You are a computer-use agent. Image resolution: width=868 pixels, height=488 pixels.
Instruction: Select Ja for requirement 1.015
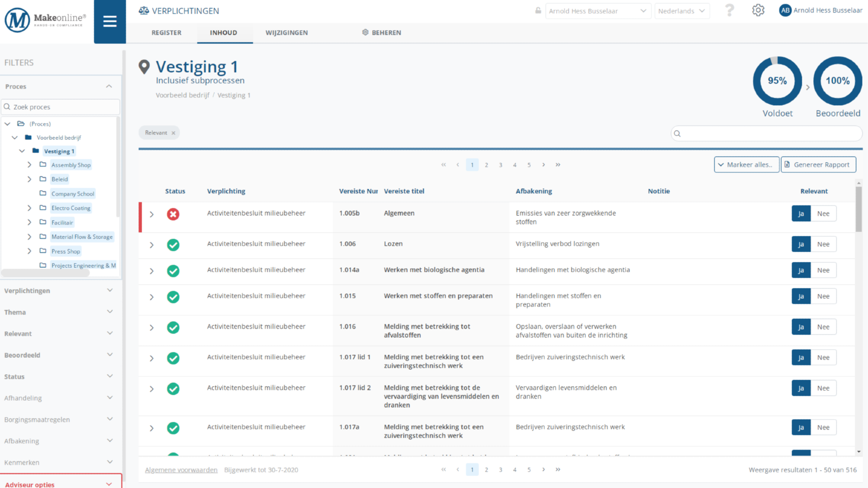coord(801,297)
